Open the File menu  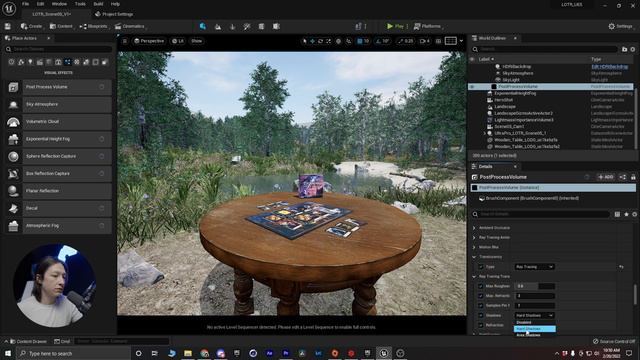click(x=25, y=4)
